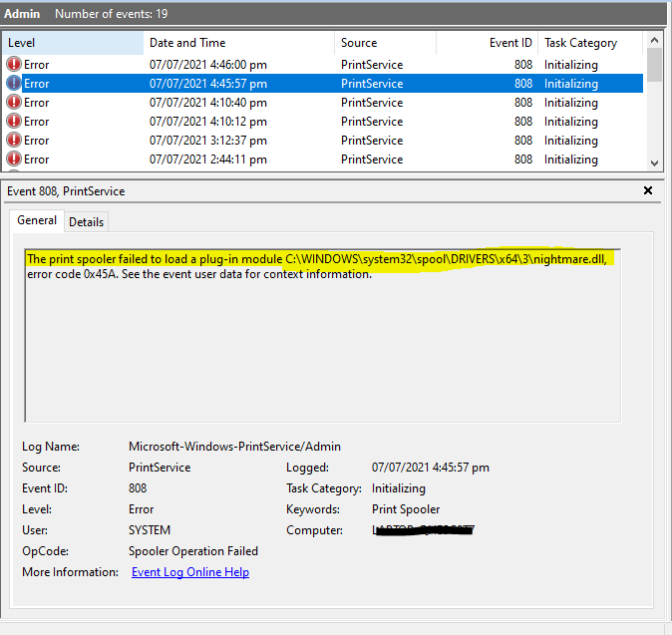Click error icon for 3:12:37 pm event
Screen dimensions: 672x635
[14, 140]
